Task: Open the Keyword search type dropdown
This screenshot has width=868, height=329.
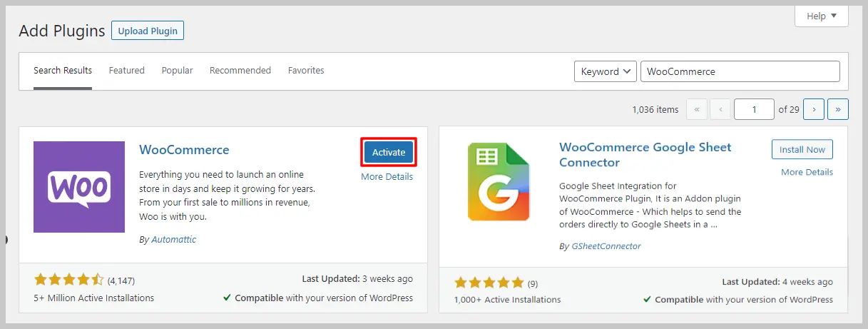Action: pyautogui.click(x=606, y=71)
